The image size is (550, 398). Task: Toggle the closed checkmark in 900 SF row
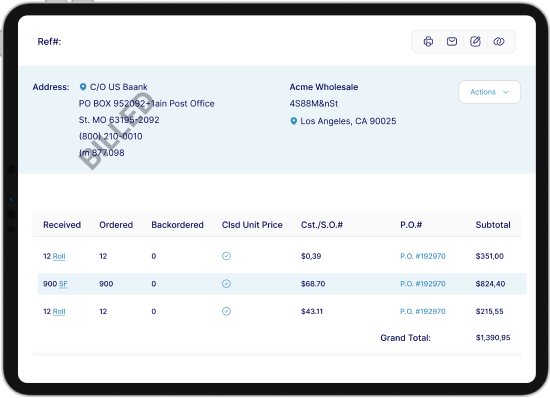[226, 284]
